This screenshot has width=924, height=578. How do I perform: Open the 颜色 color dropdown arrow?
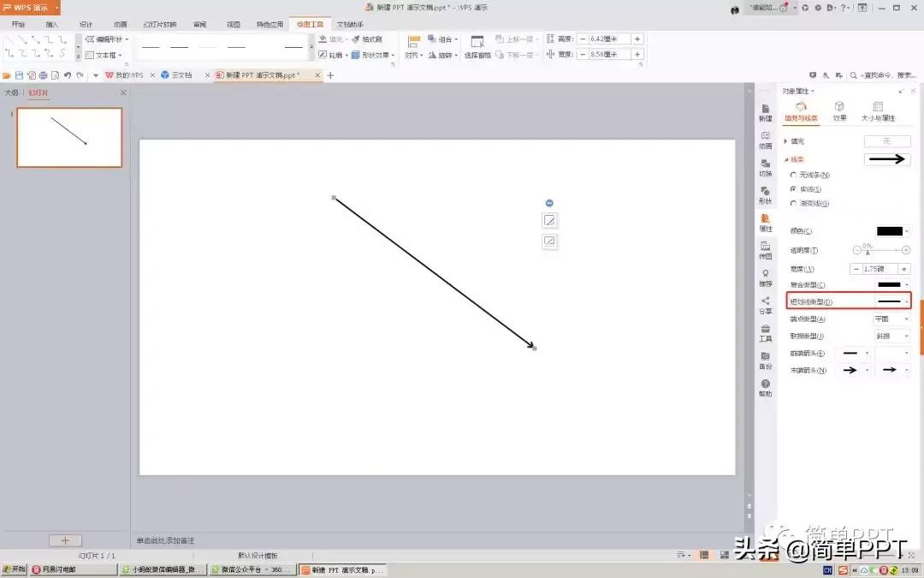(x=907, y=231)
